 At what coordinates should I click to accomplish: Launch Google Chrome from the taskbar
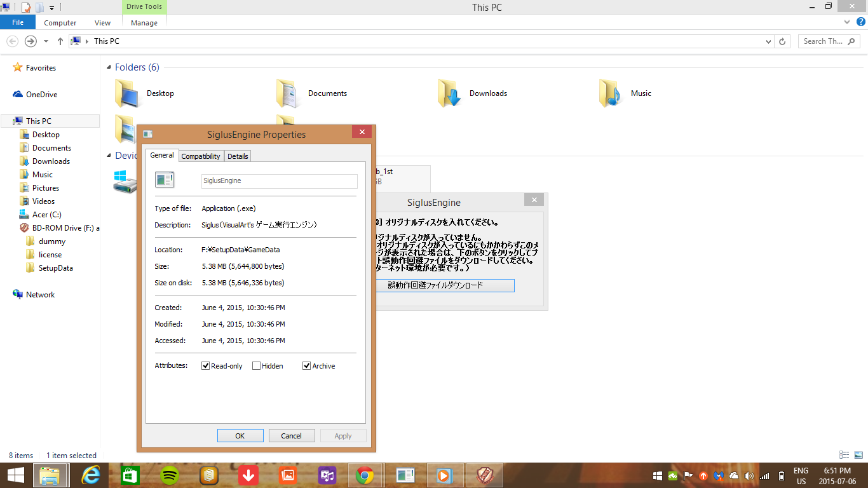(x=364, y=475)
